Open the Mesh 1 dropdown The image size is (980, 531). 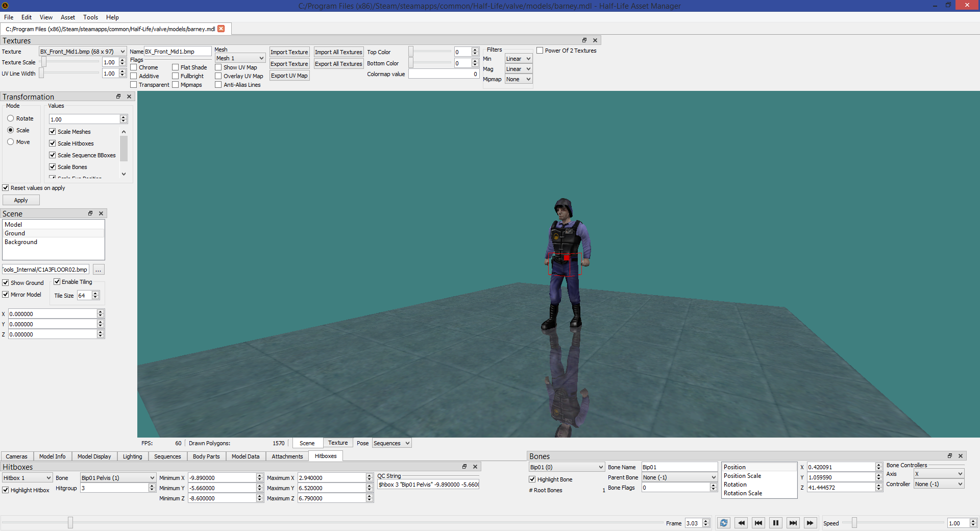(x=240, y=58)
